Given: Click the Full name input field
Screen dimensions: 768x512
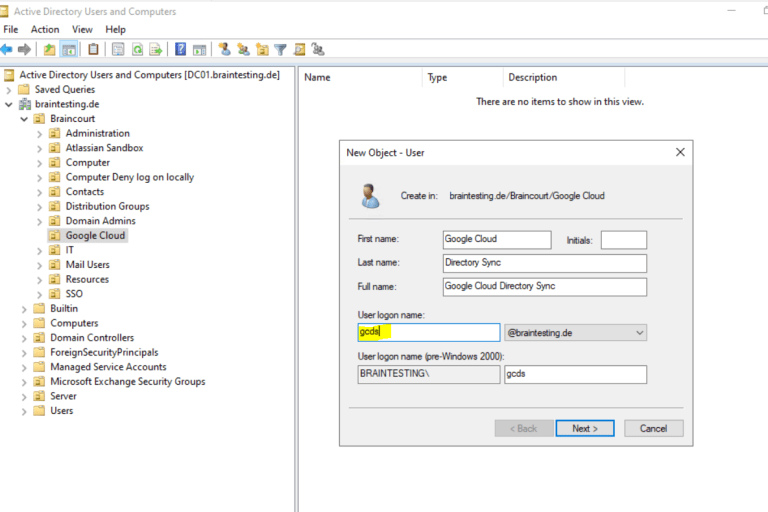Looking at the screenshot, I should (x=545, y=287).
